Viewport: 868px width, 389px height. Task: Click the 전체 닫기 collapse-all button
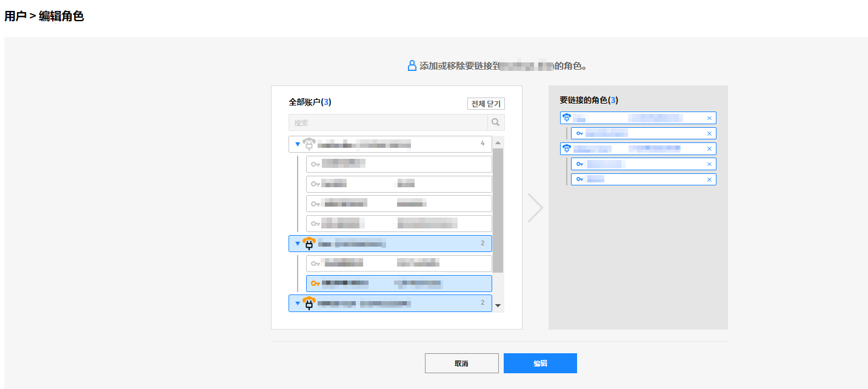486,104
